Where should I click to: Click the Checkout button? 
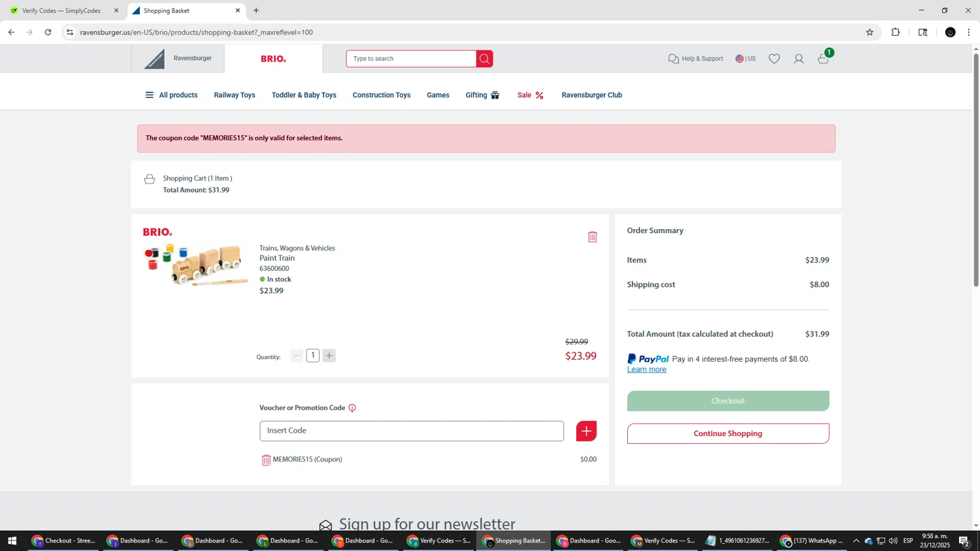pos(728,401)
